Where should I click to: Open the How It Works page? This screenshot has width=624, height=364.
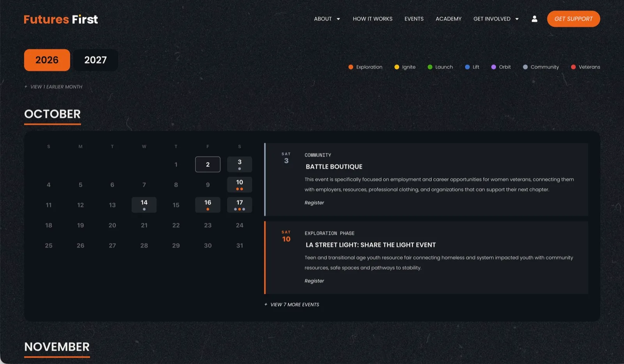coord(372,19)
